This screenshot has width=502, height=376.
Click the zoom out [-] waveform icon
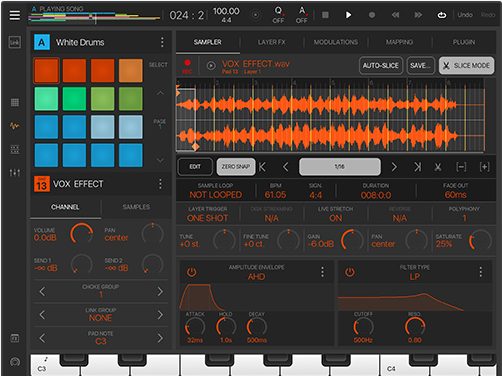(x=461, y=167)
